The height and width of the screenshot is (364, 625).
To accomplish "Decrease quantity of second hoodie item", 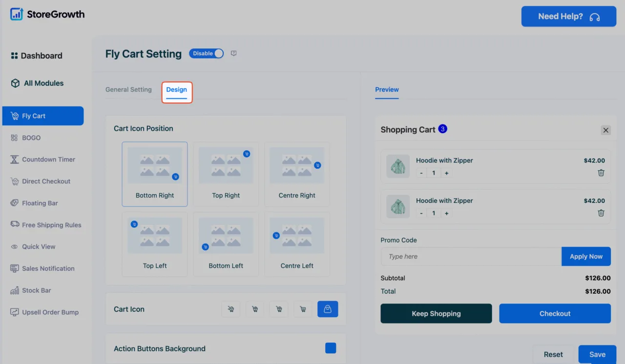I will click(x=421, y=213).
